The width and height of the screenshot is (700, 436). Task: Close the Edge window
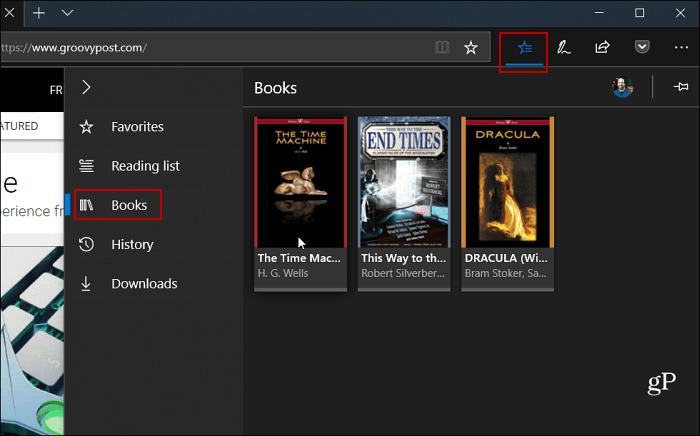point(680,12)
